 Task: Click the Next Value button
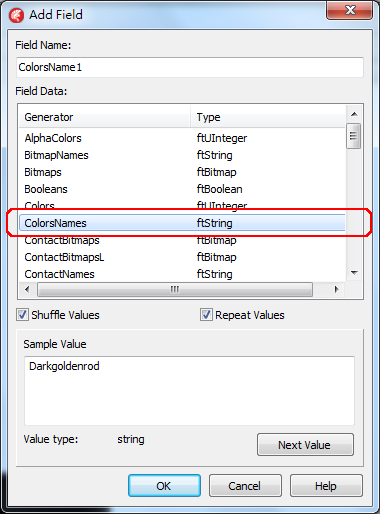305,445
